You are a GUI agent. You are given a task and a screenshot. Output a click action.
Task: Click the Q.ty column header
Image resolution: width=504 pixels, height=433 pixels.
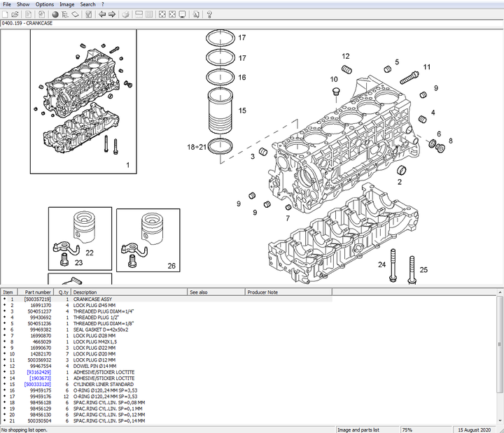tap(62, 292)
